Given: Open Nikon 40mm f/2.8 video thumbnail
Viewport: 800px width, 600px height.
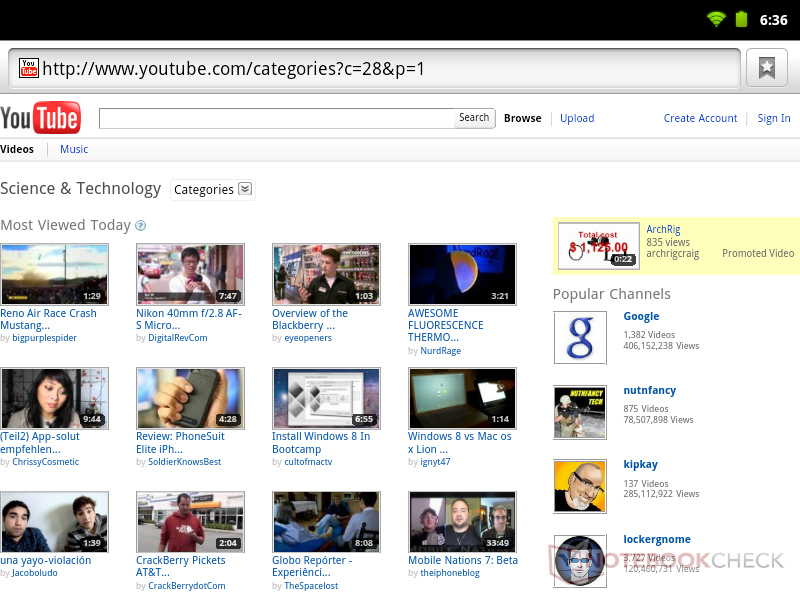Looking at the screenshot, I should click(x=190, y=274).
